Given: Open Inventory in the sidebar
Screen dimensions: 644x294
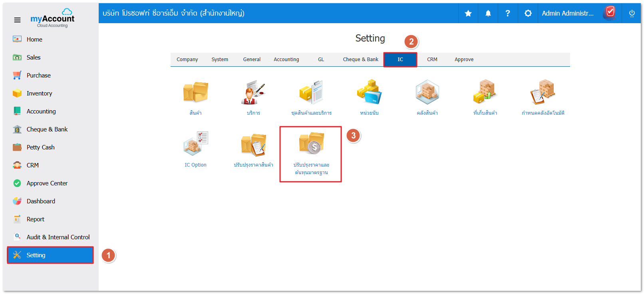Looking at the screenshot, I should (39, 93).
